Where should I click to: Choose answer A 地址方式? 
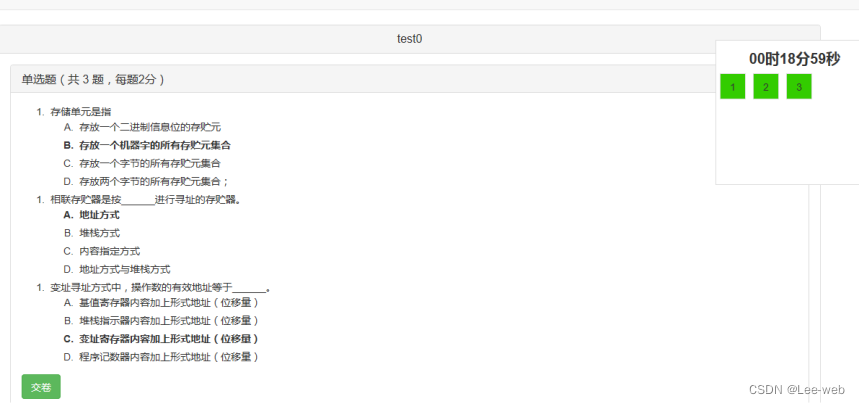pos(92,215)
